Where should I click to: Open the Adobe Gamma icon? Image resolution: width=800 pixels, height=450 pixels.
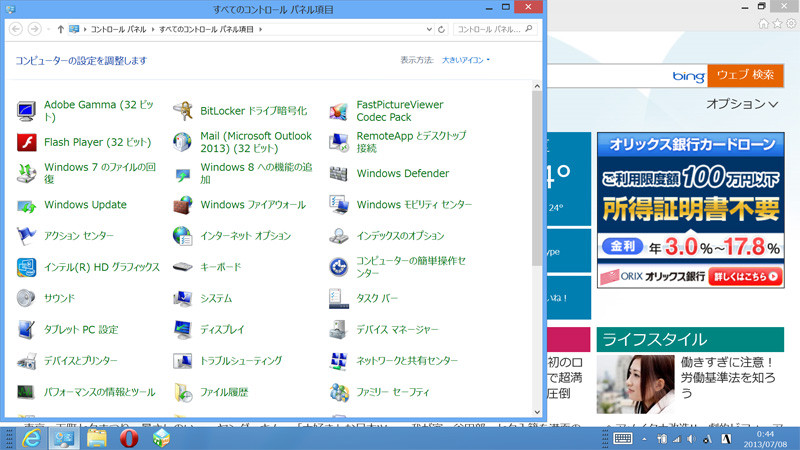point(27,111)
